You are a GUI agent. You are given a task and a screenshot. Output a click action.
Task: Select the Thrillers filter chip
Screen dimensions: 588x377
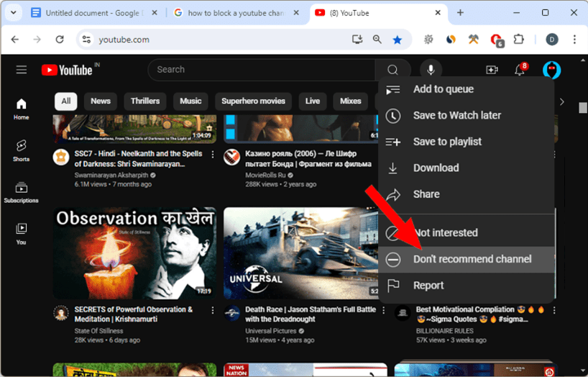click(x=145, y=101)
